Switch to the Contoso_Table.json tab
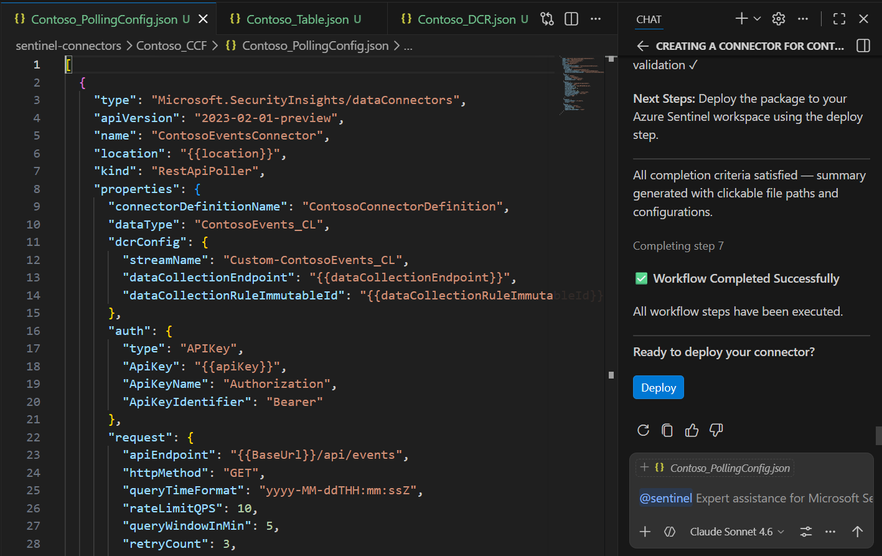The image size is (882, 556). click(x=289, y=19)
